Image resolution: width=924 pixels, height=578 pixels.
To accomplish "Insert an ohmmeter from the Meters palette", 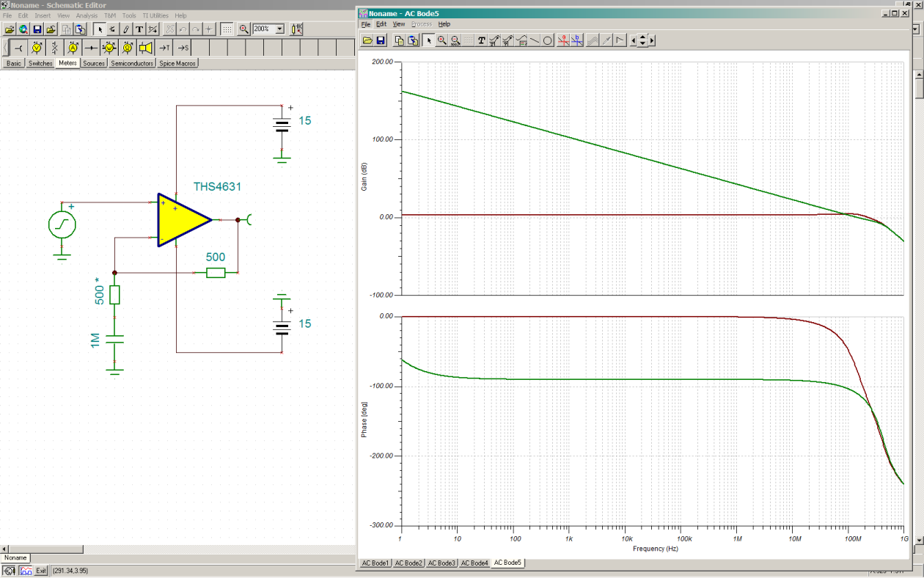I will click(x=127, y=48).
